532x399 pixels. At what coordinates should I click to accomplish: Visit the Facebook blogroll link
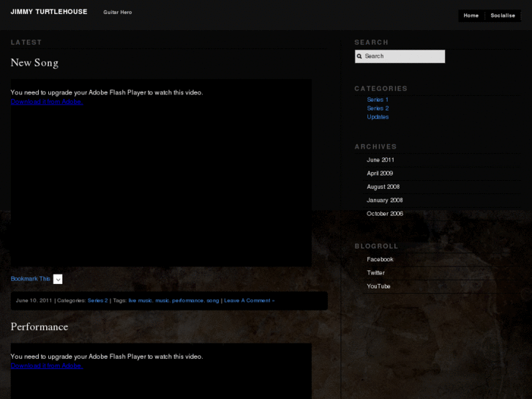coord(380,259)
